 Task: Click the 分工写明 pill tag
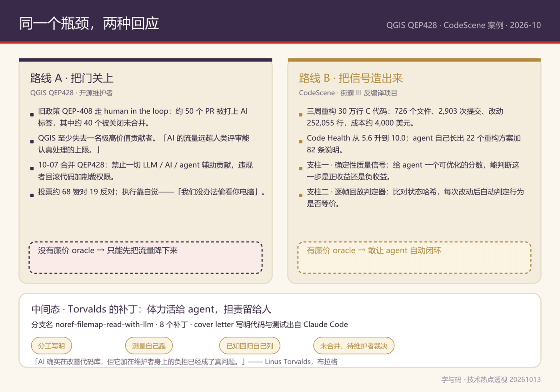[51, 346]
